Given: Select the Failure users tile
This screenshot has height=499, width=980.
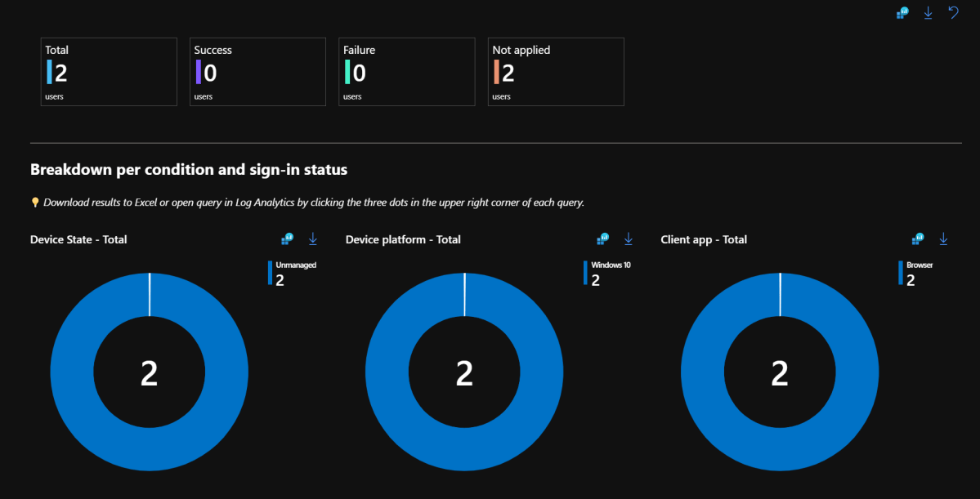Looking at the screenshot, I should pos(406,71).
